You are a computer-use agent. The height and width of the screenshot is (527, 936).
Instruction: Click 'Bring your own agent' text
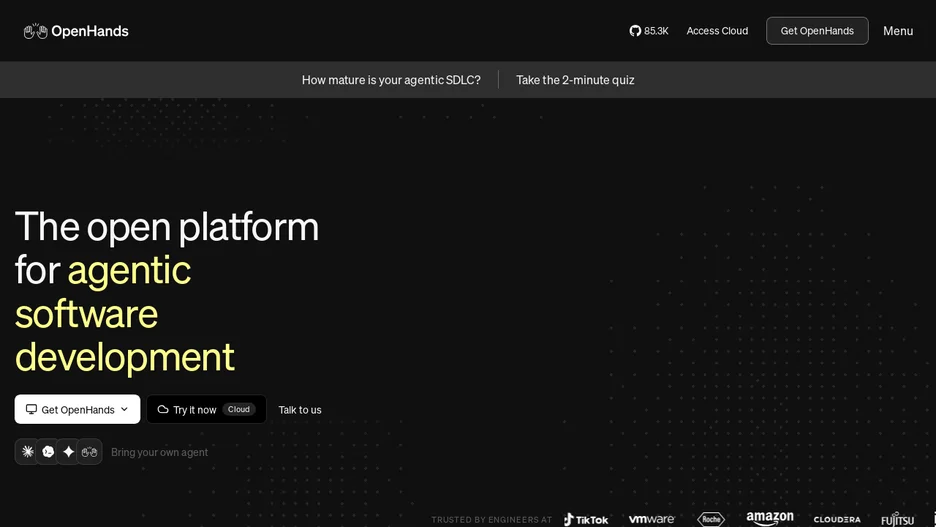159,452
